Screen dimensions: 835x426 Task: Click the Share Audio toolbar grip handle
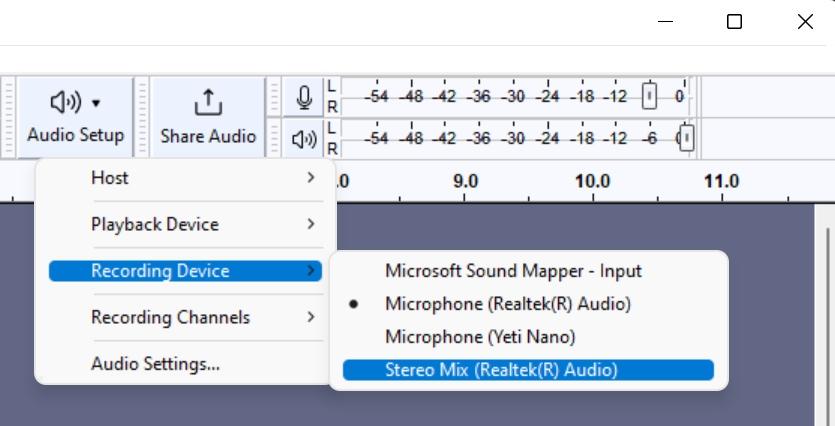142,117
